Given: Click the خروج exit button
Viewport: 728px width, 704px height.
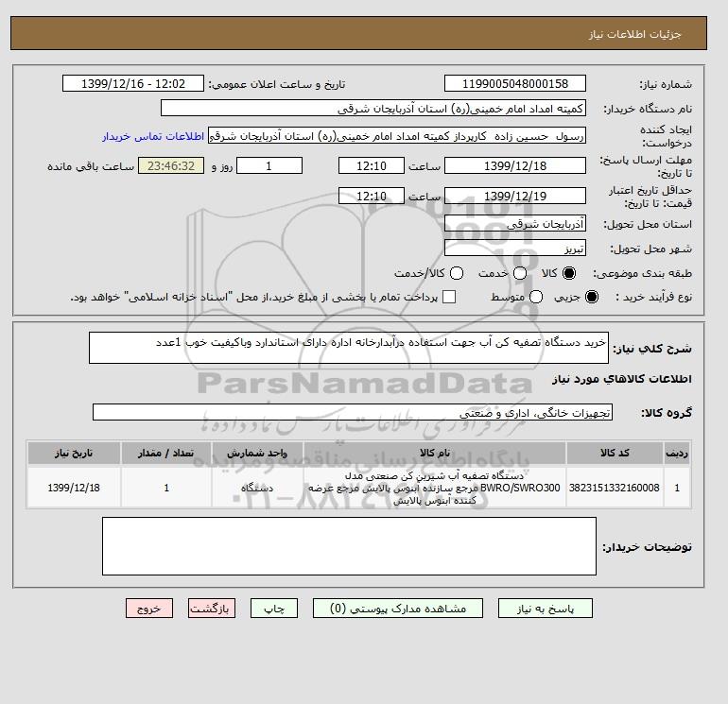Looking at the screenshot, I should (x=149, y=609).
